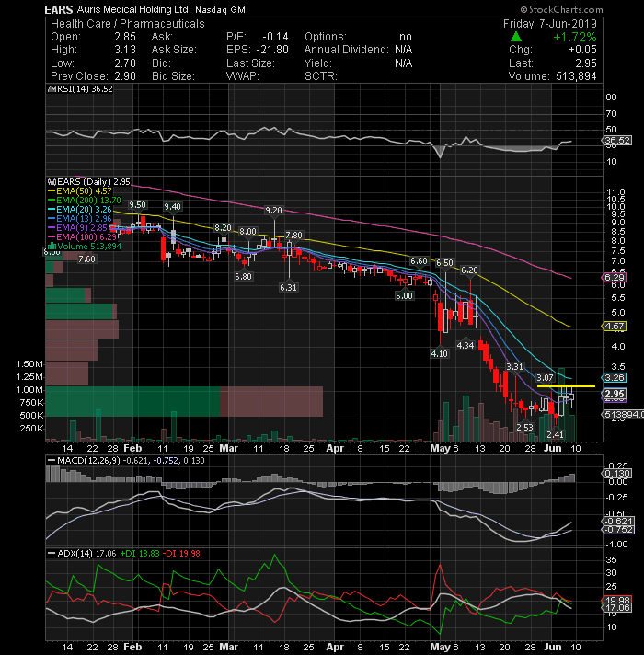Click the green +DI 18.83 legend value
644x655 pixels.
[140, 554]
